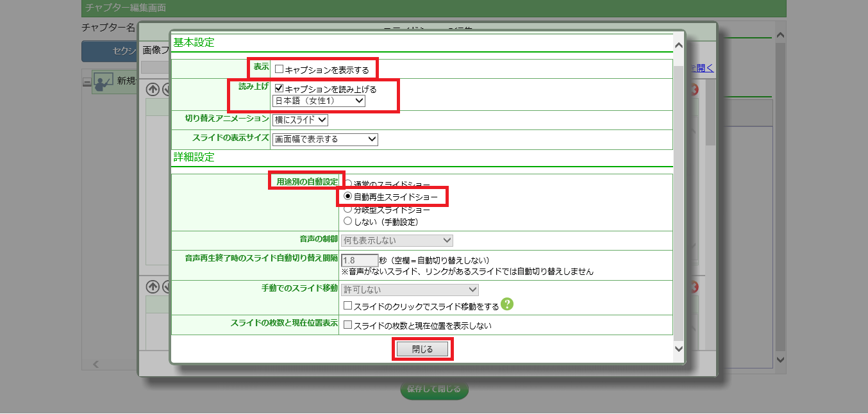Collapse the chapter tree with minus icon

pyautogui.click(x=87, y=82)
